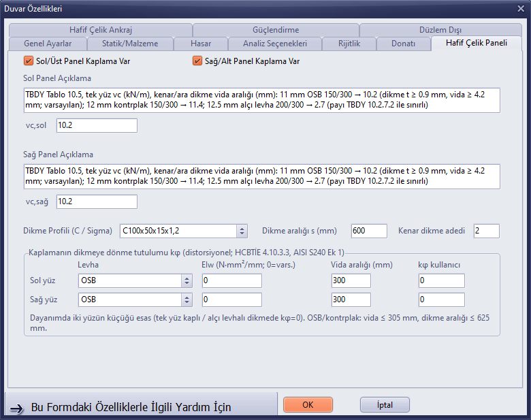Click the vc,sağ value field
This screenshot has width=531, height=420.
tap(97, 201)
